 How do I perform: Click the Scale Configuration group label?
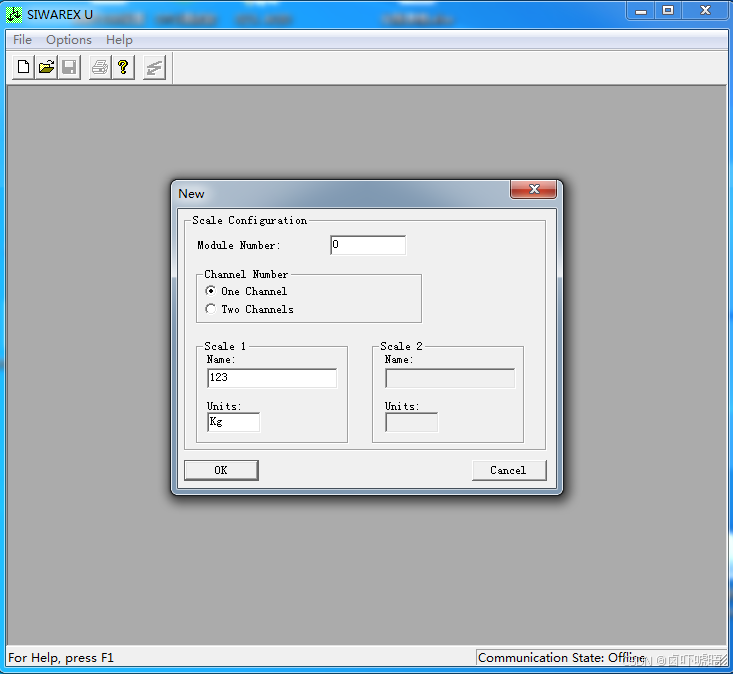pos(249,221)
